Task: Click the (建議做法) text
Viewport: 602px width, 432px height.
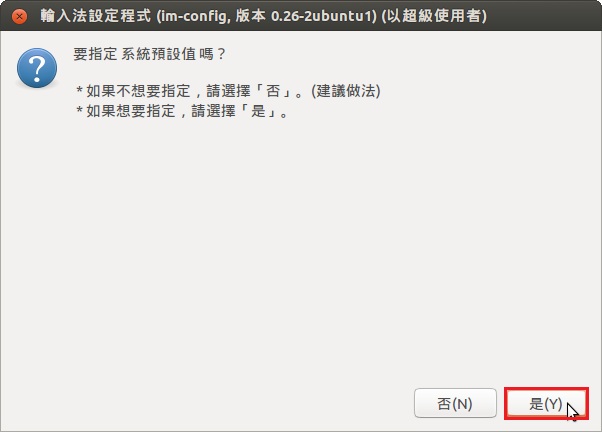Action: pos(346,91)
